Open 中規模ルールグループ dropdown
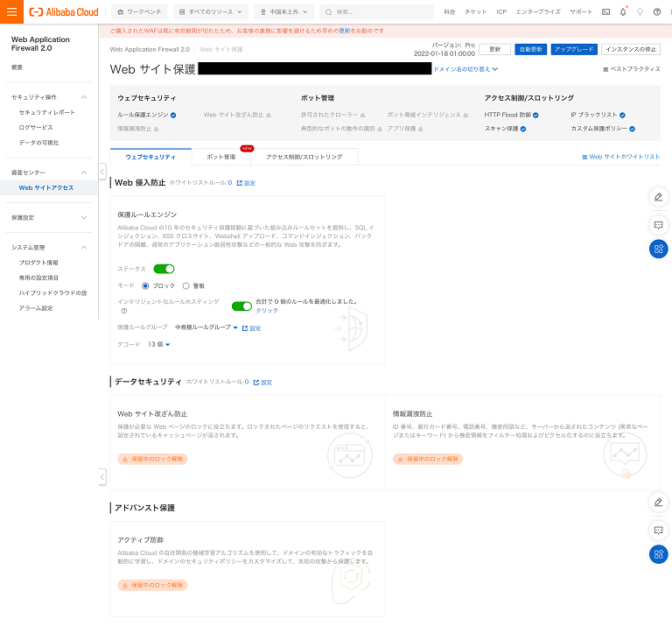This screenshot has width=672, height=633. pos(206,327)
